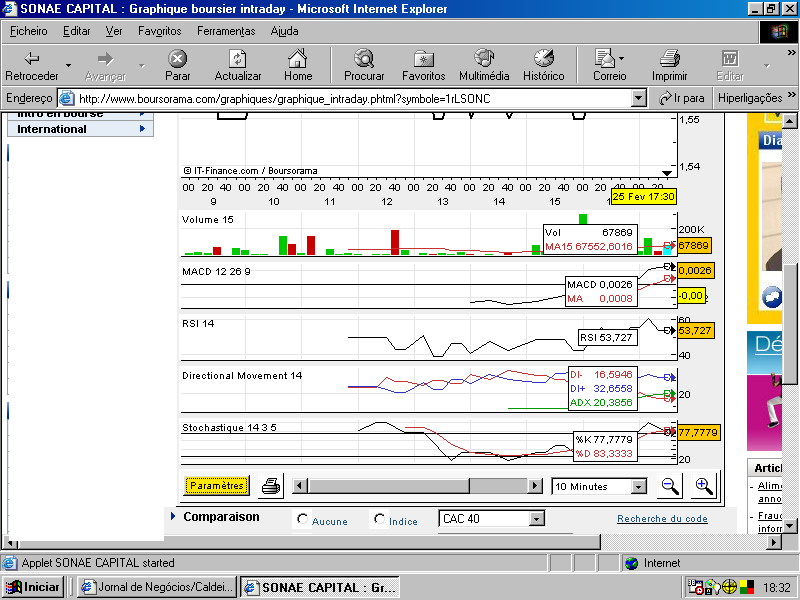800x600 pixels.
Task: Open the Ficheiro menu
Action: coord(29,31)
